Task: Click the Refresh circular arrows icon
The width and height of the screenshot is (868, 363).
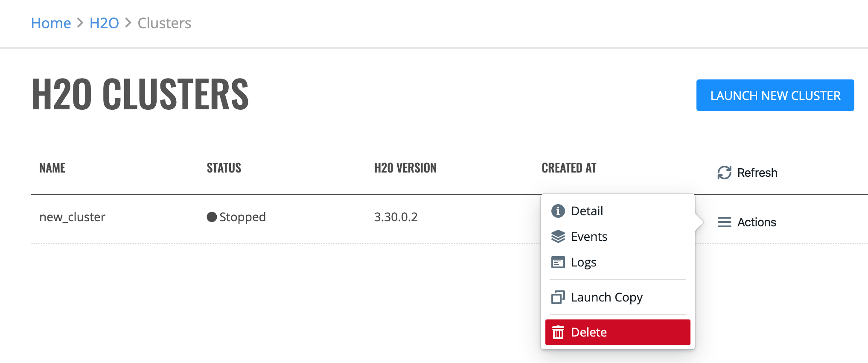Action: click(724, 173)
